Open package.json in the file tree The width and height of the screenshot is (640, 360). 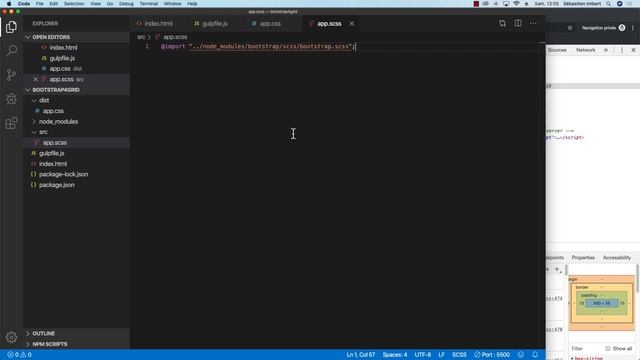point(57,185)
